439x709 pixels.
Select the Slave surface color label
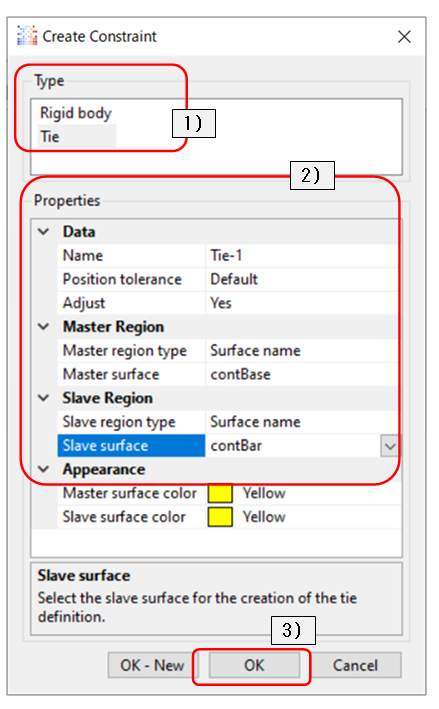124,517
